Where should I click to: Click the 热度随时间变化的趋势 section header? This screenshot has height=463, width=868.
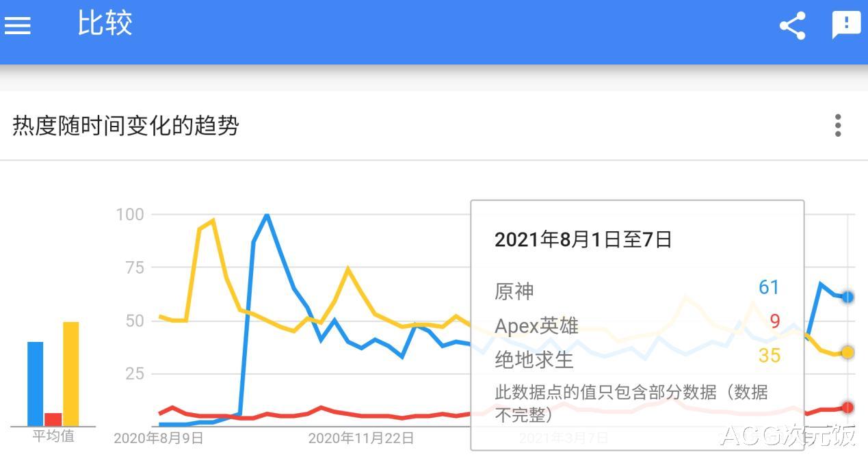[125, 126]
